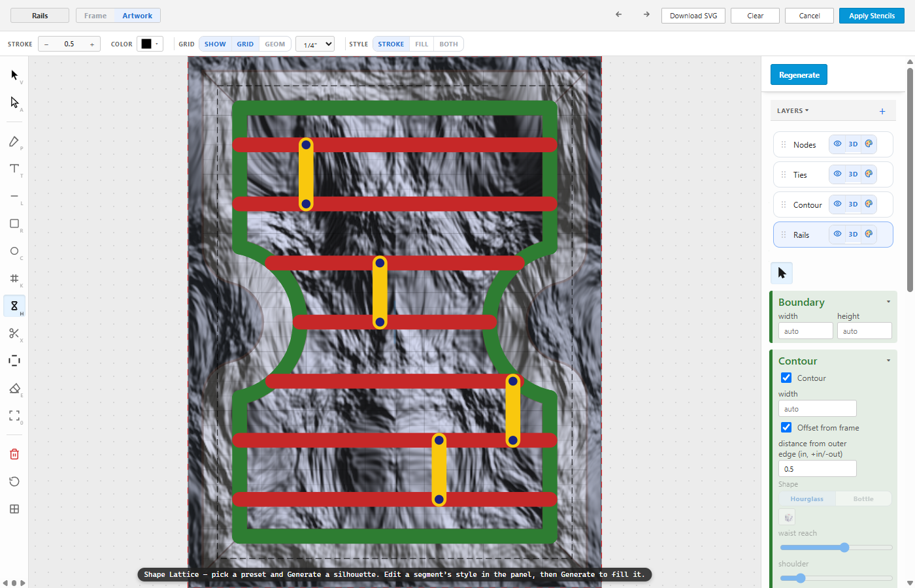The height and width of the screenshot is (588, 915).
Task: Choose the Text tool
Action: tap(14, 169)
